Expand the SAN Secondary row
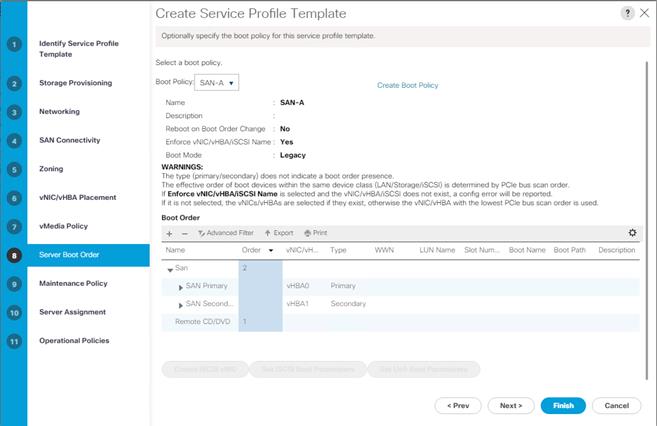 pyautogui.click(x=181, y=303)
